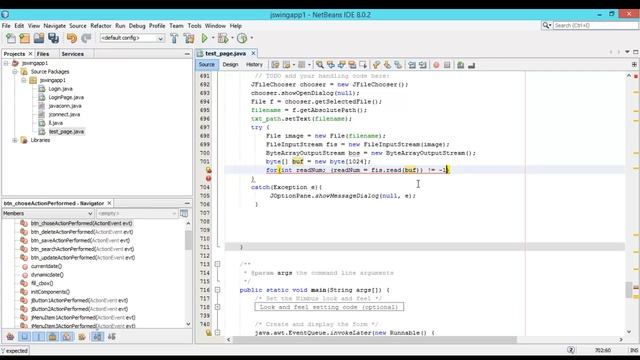
Task: Select javaconn.java in the project tree
Action: pos(65,106)
